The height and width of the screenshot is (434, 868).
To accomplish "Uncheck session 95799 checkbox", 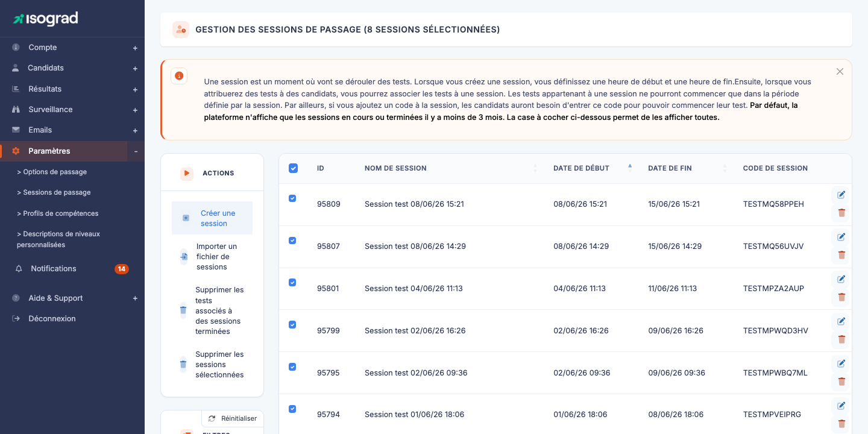I will [292, 324].
